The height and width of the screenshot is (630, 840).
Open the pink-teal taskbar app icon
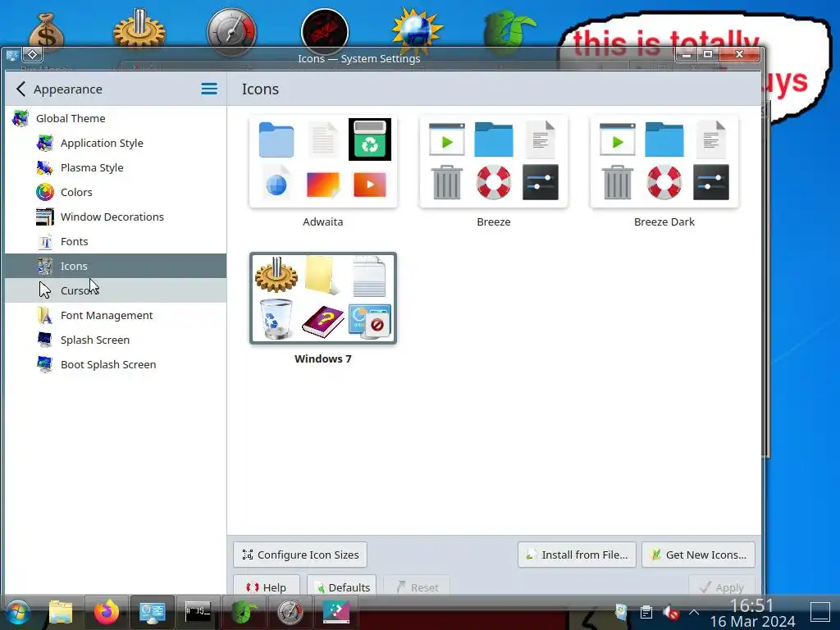336,612
